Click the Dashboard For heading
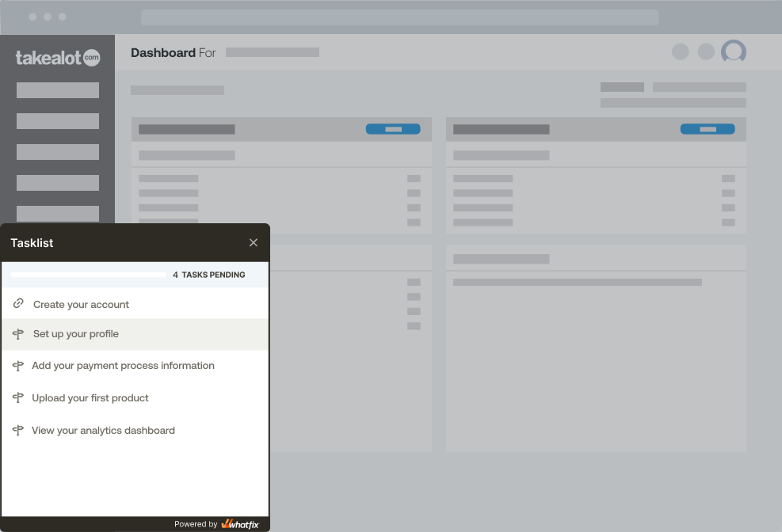 coord(173,53)
